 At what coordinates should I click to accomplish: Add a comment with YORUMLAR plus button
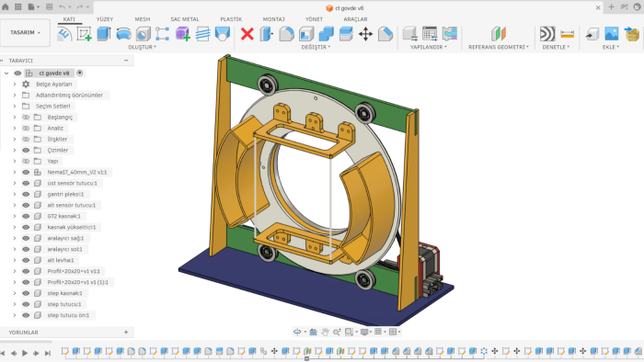(126, 333)
